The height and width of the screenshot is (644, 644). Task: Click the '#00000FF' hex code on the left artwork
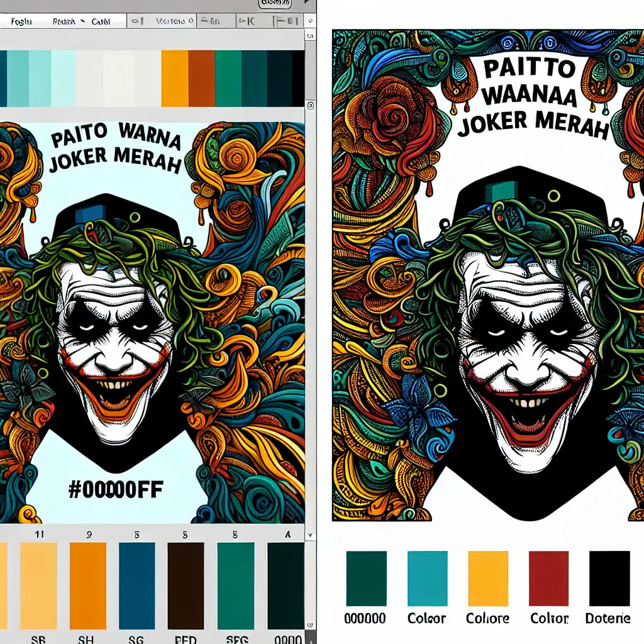click(x=116, y=489)
